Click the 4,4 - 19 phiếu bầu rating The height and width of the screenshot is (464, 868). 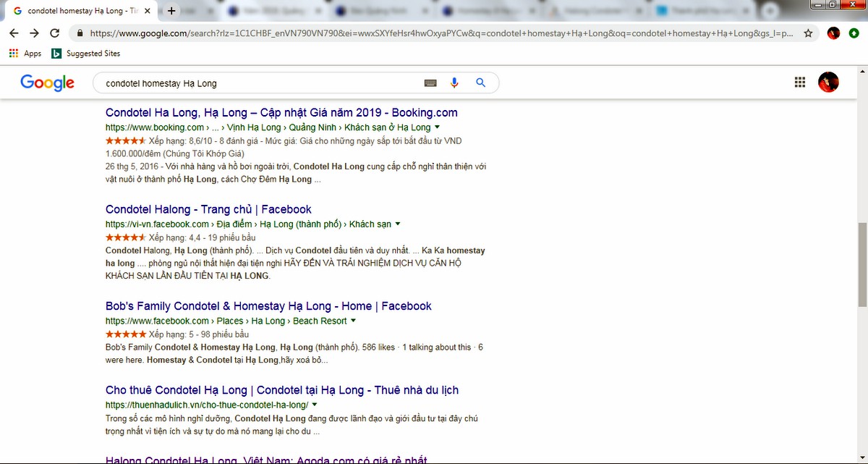point(180,237)
